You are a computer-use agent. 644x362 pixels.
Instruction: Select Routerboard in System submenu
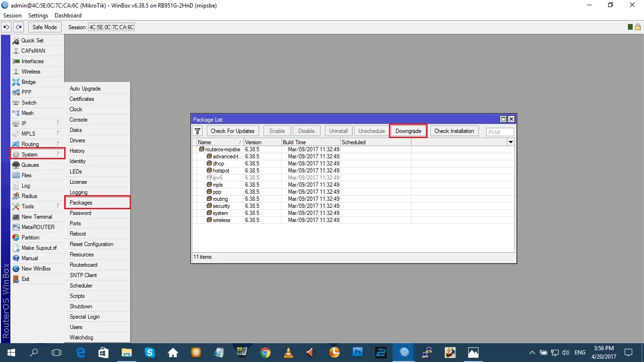tap(98, 265)
